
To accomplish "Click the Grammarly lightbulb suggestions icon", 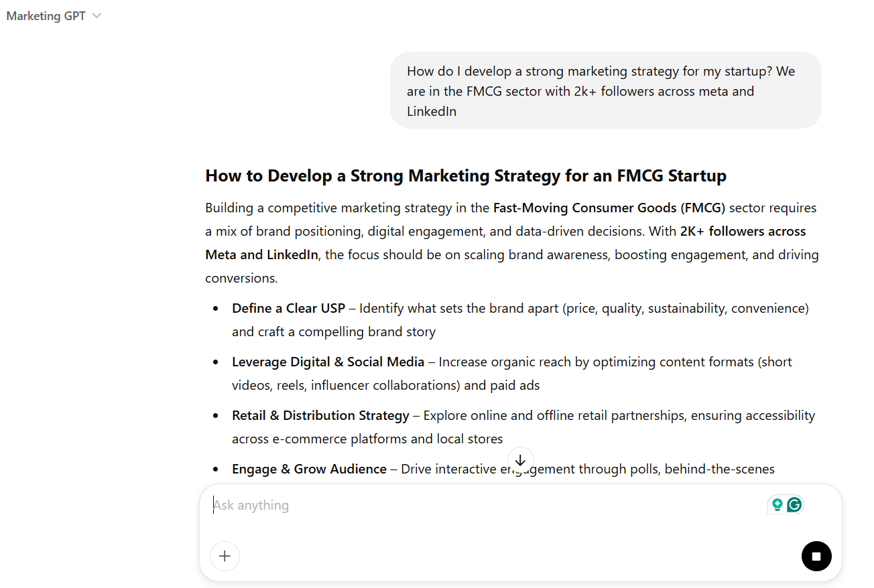I will (777, 504).
